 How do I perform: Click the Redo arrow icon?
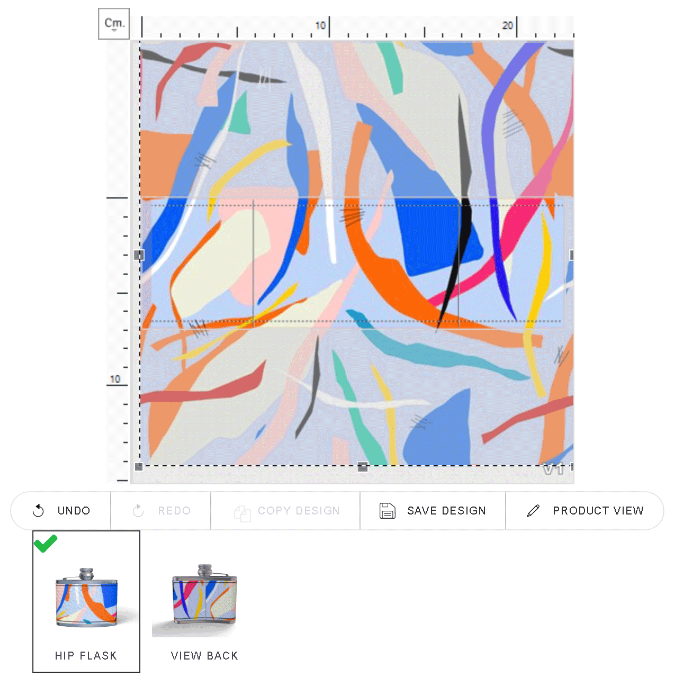(138, 510)
